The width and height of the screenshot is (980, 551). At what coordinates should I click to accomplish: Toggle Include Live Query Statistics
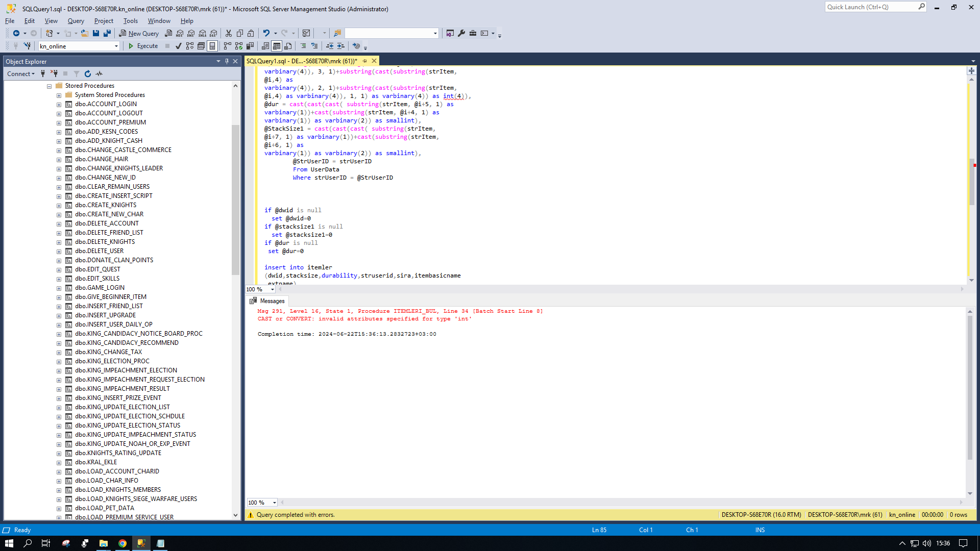coord(239,46)
